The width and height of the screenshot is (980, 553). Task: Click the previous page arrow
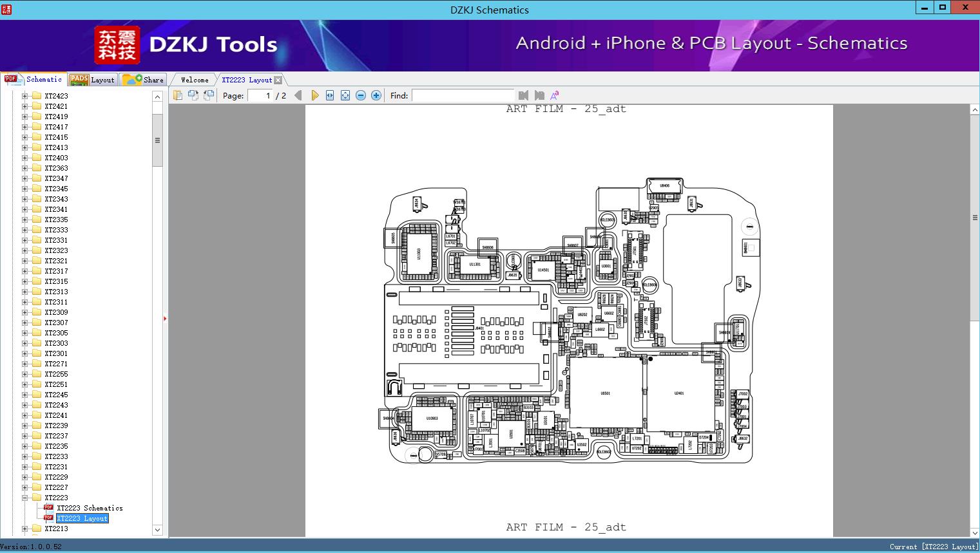point(298,95)
